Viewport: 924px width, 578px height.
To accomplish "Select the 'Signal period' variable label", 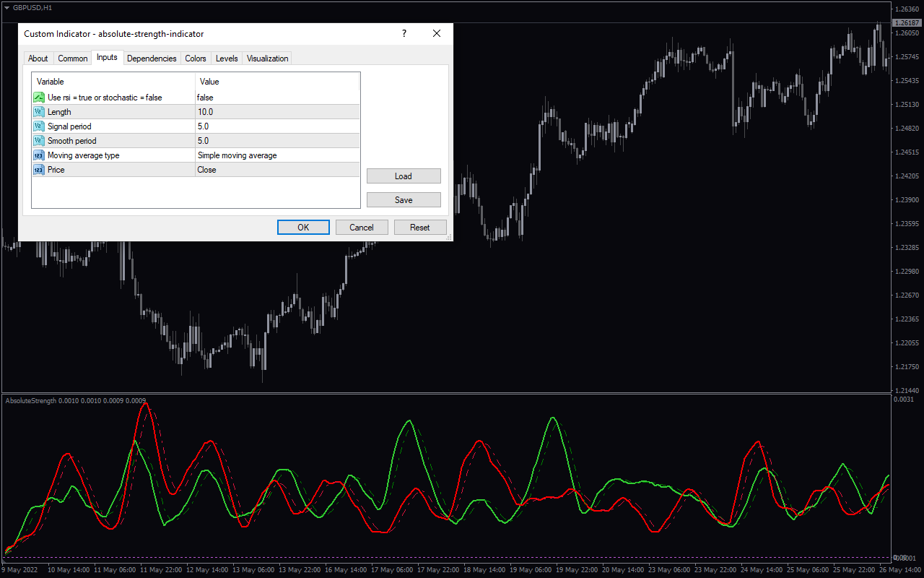I will (x=69, y=126).
